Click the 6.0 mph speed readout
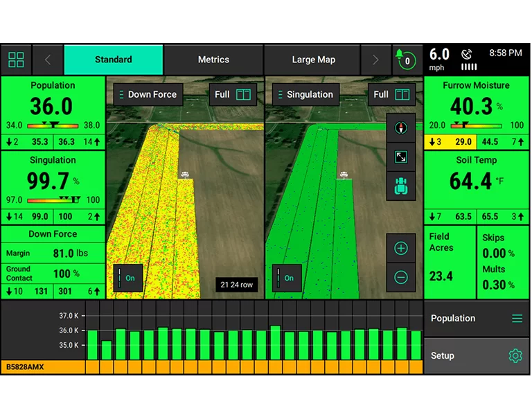Screen dimensions: 532x417 tap(439, 60)
